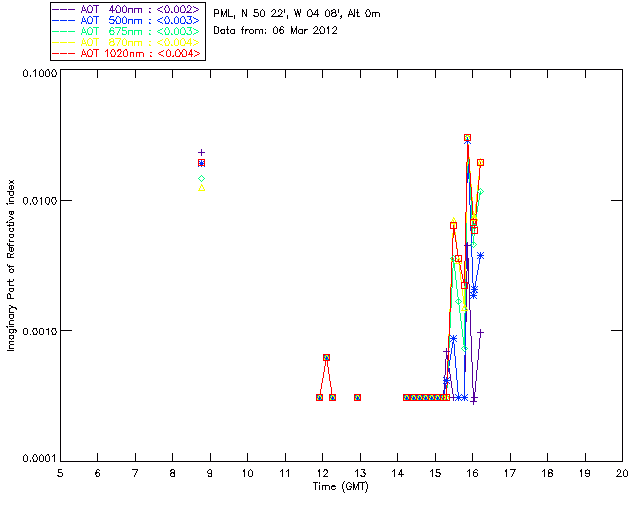Click the x-axis tick label 9
640x512 pixels.
(210, 473)
